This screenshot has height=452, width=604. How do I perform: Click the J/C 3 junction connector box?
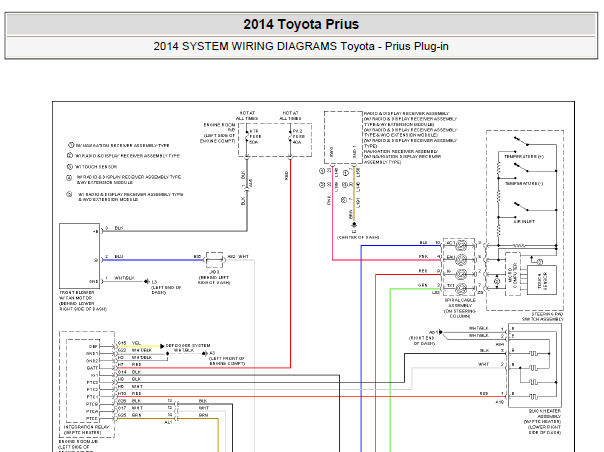(x=215, y=260)
